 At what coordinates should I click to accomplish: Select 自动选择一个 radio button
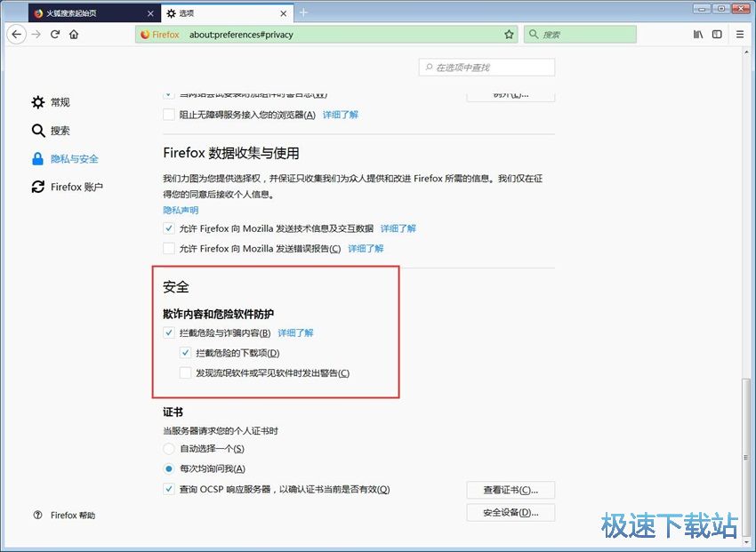tap(169, 448)
